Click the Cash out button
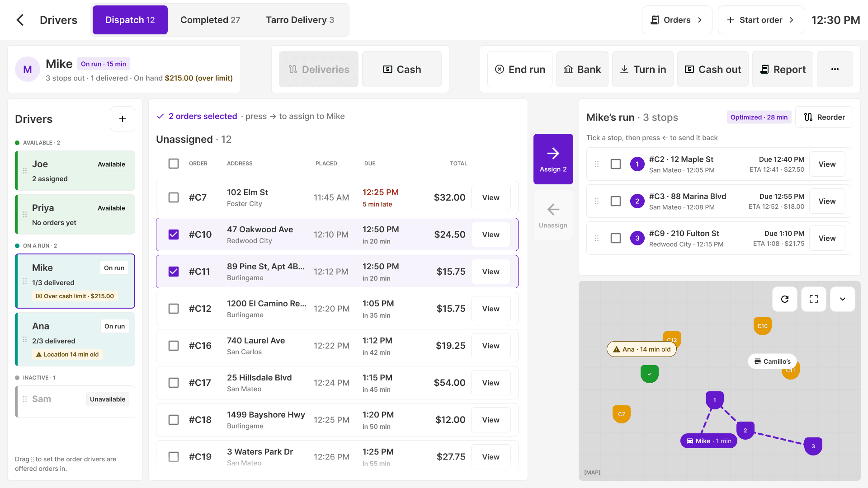The image size is (868, 488). 713,69
